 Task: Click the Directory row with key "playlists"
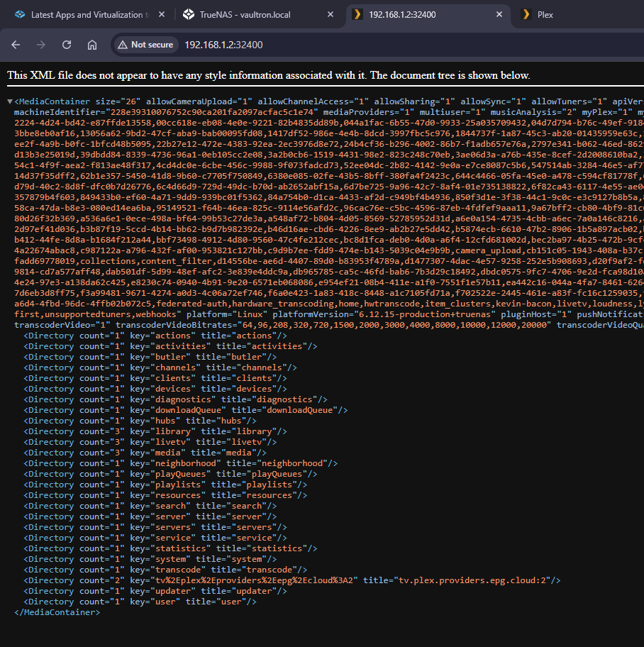pos(165,485)
